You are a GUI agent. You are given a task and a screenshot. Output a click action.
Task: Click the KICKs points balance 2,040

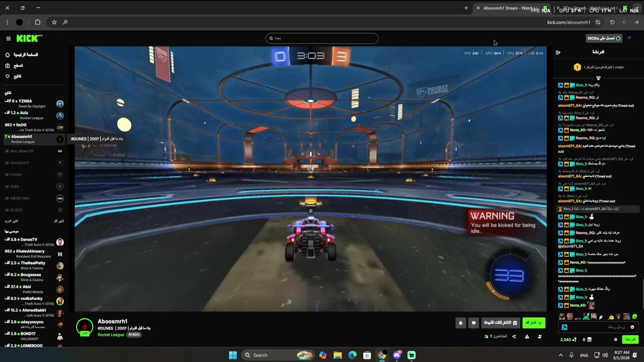point(569,340)
